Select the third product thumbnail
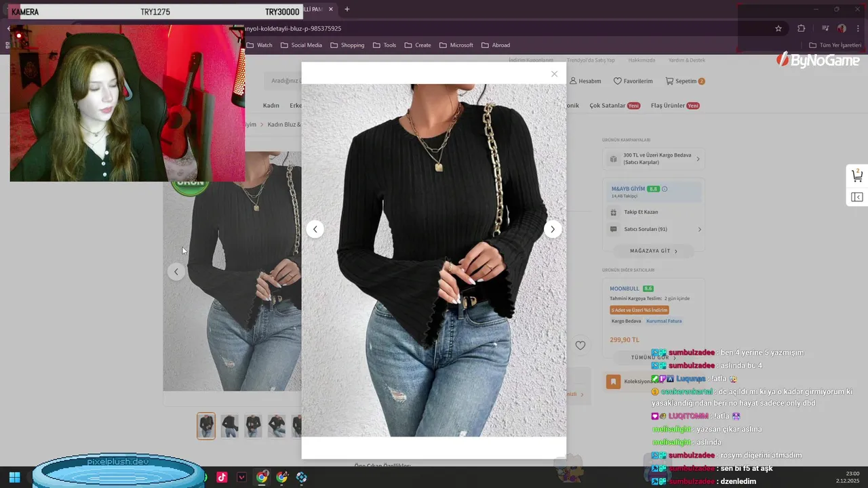The height and width of the screenshot is (488, 868). point(254,426)
